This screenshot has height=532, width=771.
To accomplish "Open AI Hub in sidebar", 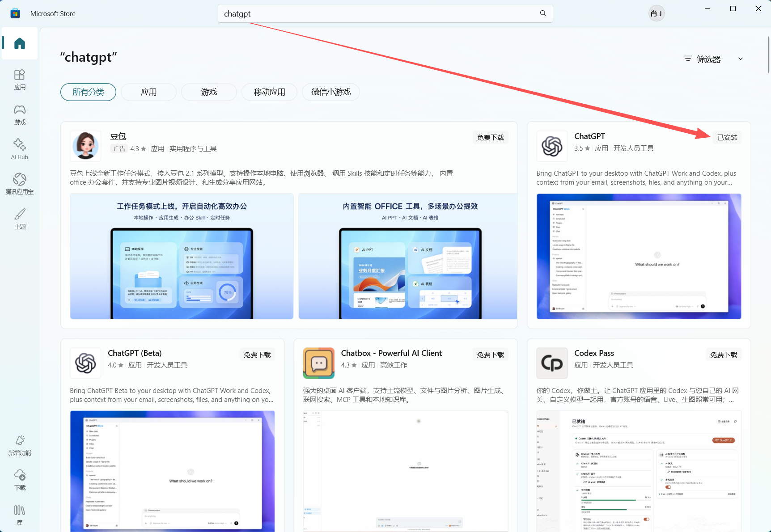I will point(20,149).
